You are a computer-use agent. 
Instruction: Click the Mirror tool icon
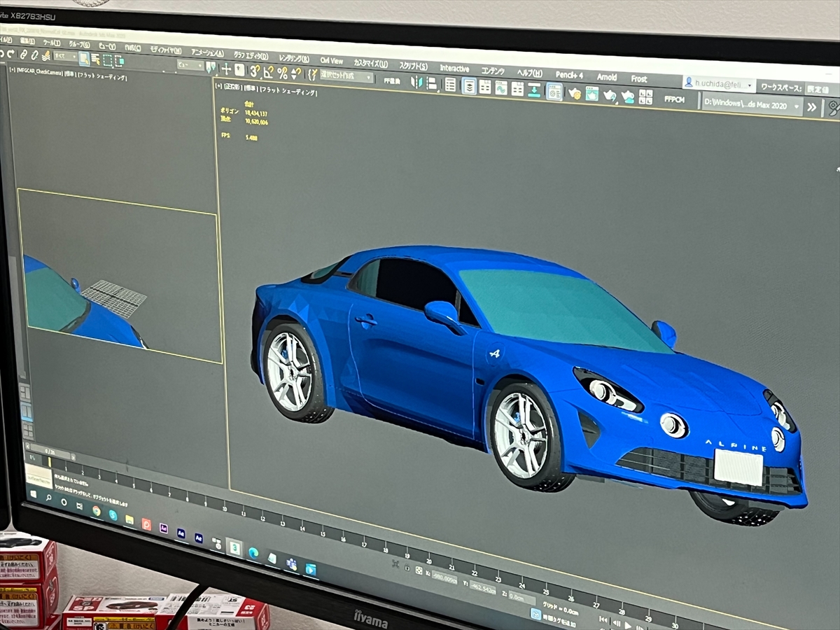click(416, 82)
